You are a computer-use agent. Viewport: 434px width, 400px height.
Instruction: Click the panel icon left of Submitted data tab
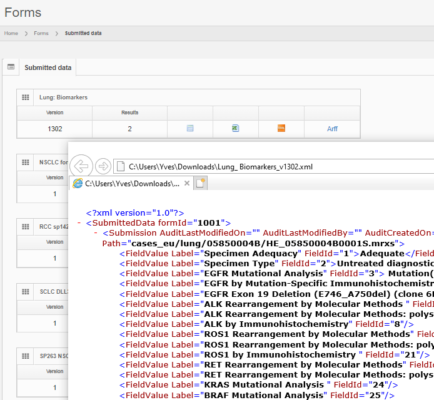pyautogui.click(x=11, y=67)
